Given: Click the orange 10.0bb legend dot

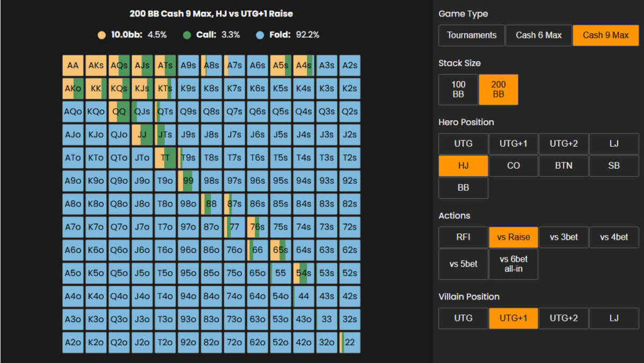Looking at the screenshot, I should [x=101, y=35].
